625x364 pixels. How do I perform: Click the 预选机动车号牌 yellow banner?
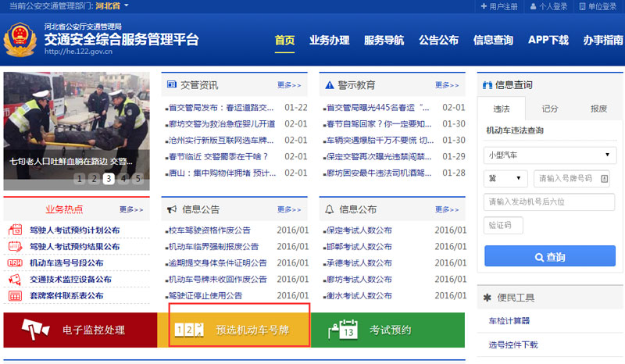point(234,330)
